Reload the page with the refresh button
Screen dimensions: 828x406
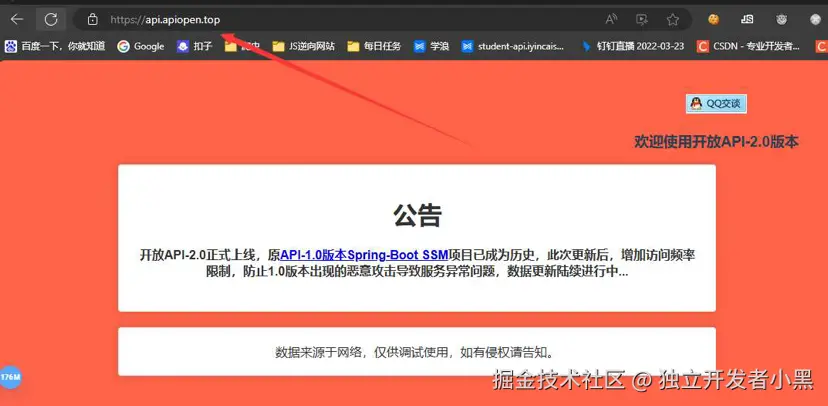51,19
